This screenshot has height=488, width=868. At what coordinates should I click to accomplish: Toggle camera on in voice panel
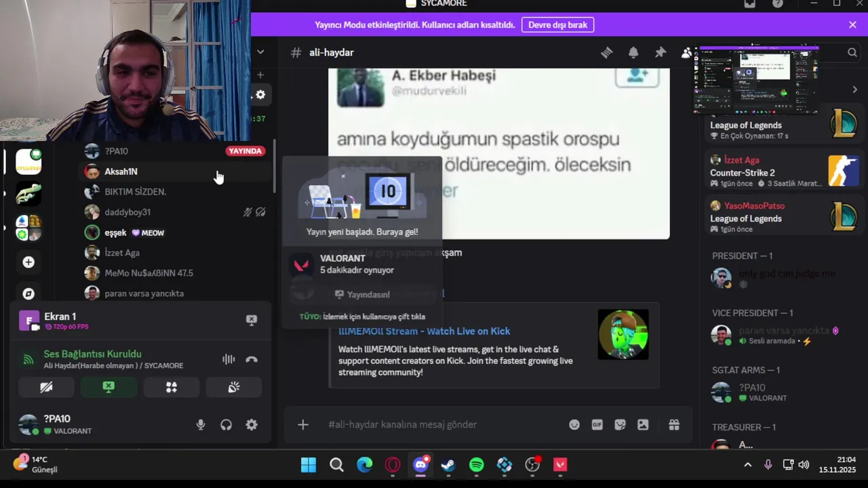pyautogui.click(x=46, y=387)
